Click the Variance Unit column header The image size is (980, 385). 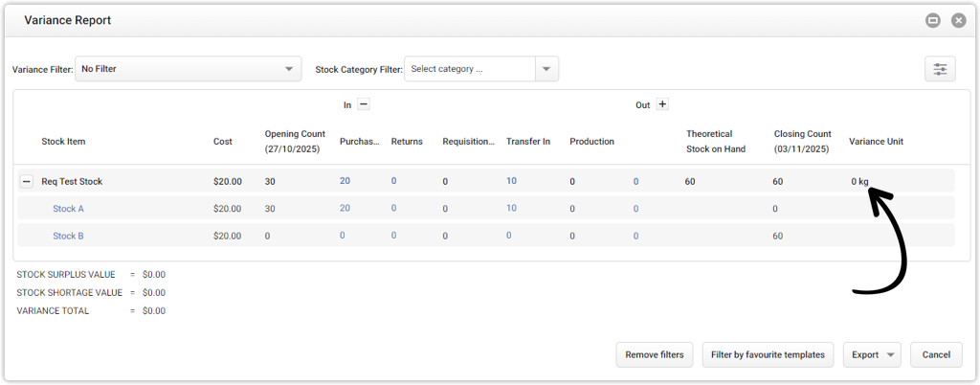pyautogui.click(x=876, y=142)
